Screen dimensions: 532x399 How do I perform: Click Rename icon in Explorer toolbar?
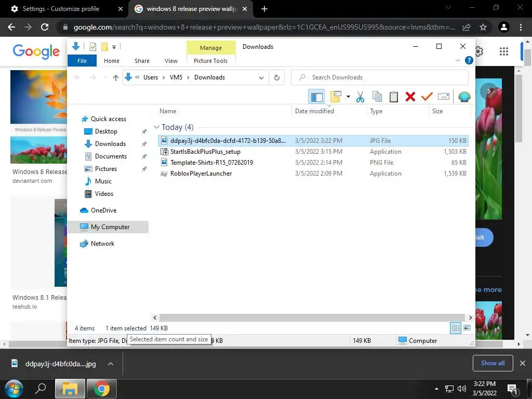point(444,97)
